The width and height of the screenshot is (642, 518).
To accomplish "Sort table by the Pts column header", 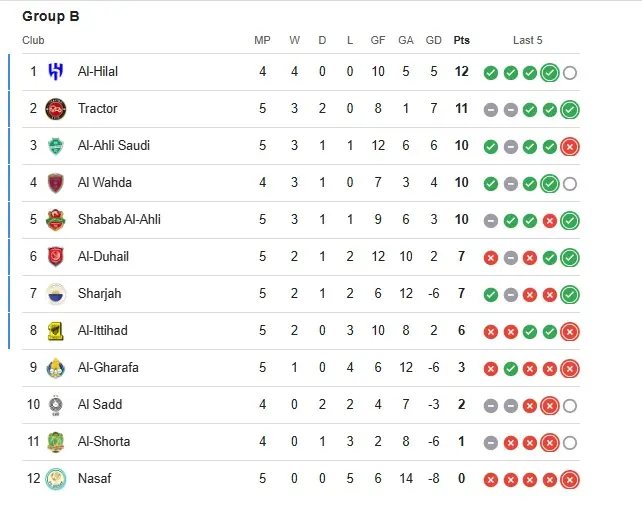I will pyautogui.click(x=462, y=41).
